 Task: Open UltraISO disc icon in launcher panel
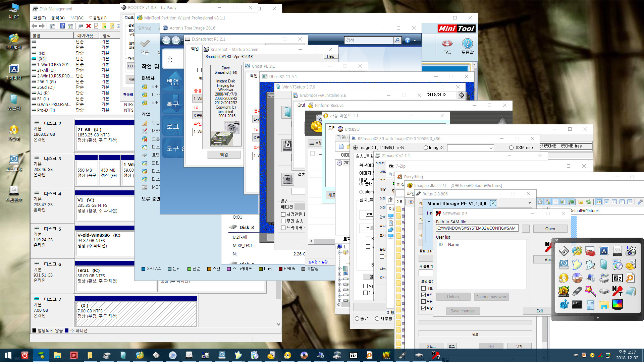point(577,278)
